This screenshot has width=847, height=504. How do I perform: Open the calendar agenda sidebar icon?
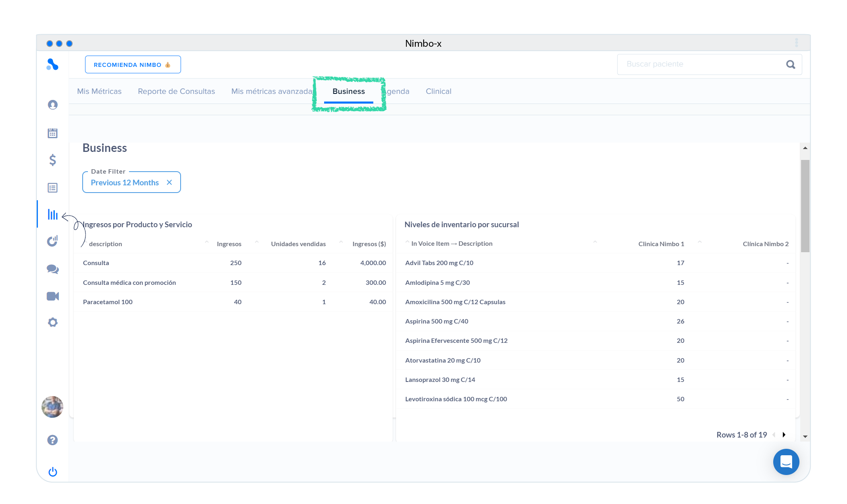pyautogui.click(x=52, y=133)
